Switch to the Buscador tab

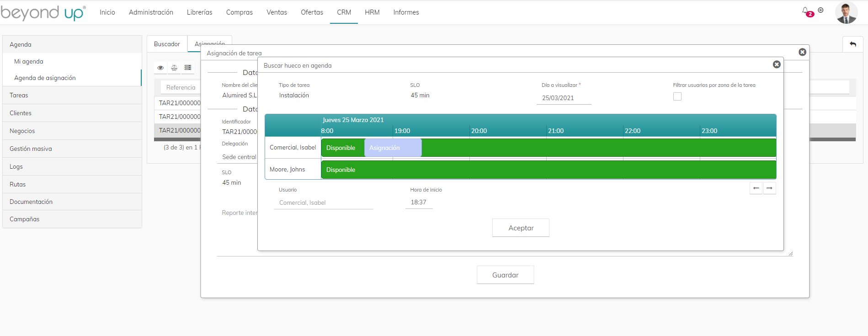click(167, 44)
